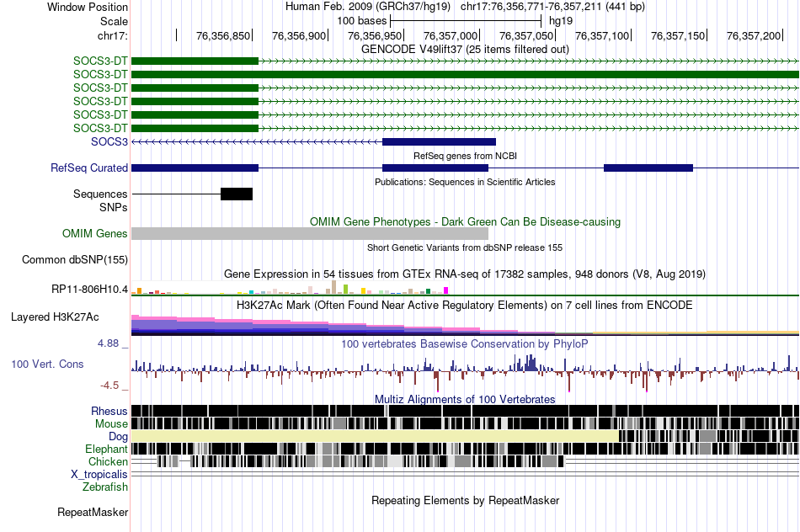Click the RP11-806H10.4 expression label
The height and width of the screenshot is (532, 800).
tap(90, 290)
